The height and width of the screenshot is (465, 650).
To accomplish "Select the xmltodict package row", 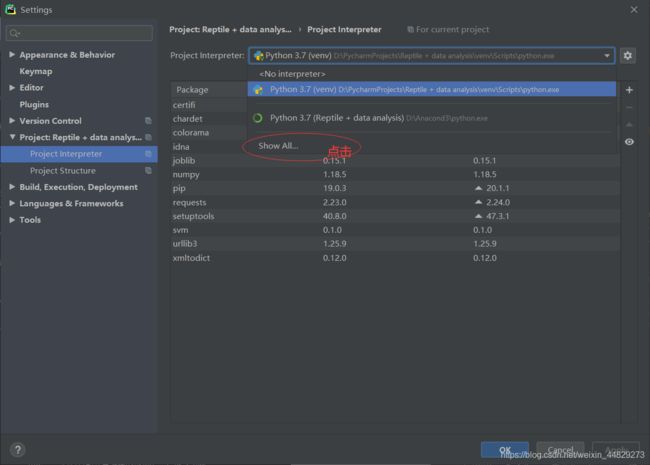I will tap(395, 258).
